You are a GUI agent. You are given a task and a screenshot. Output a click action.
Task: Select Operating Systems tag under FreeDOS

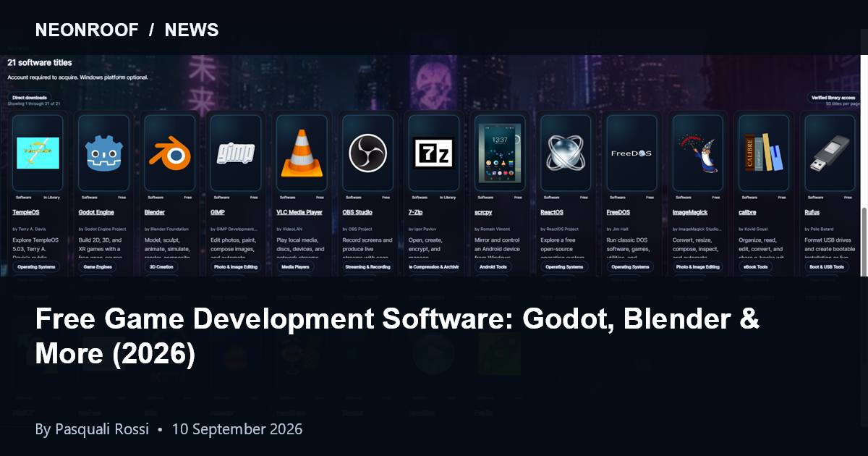630,266
